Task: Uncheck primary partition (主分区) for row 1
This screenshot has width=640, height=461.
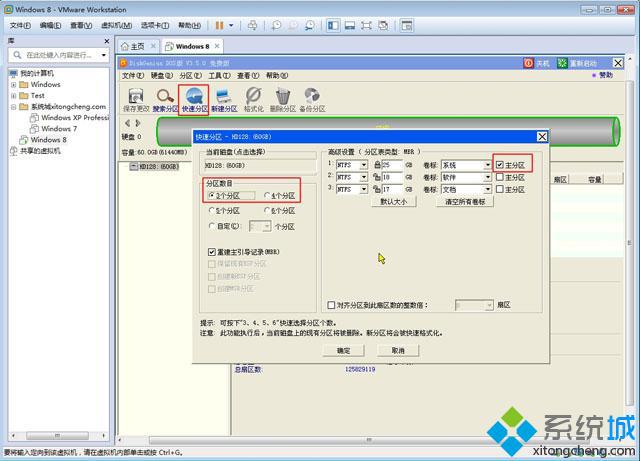Action: coord(500,165)
